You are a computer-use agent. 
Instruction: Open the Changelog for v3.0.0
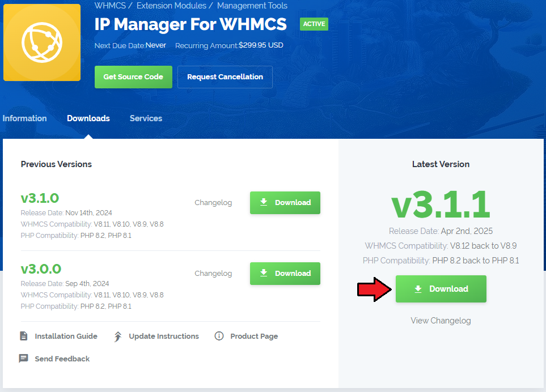coord(213,274)
